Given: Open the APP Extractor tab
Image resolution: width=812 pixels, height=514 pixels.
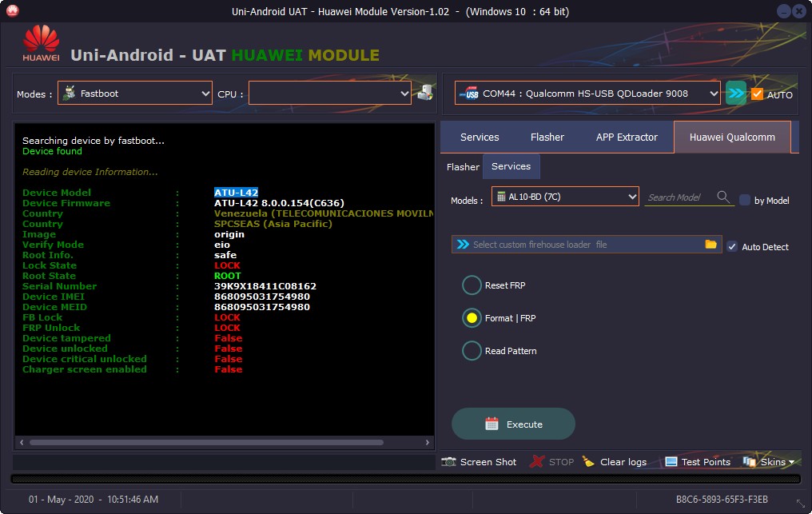Looking at the screenshot, I should [x=627, y=137].
